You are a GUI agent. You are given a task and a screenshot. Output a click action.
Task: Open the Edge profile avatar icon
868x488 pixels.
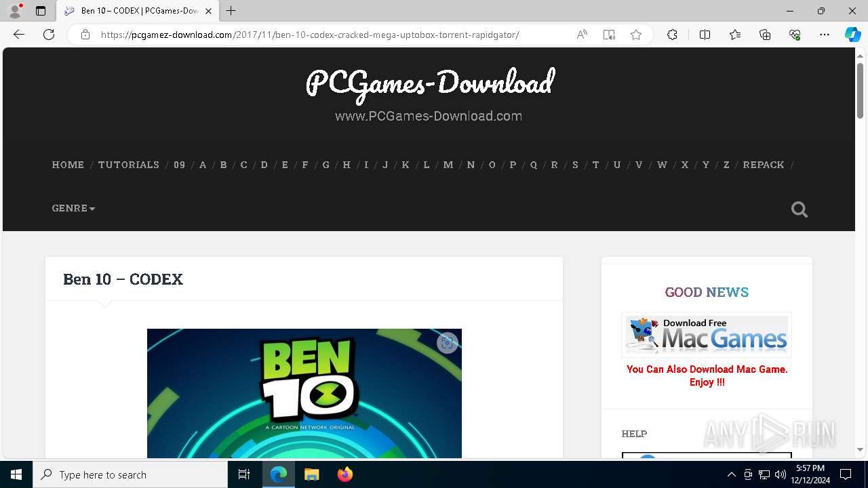[15, 11]
